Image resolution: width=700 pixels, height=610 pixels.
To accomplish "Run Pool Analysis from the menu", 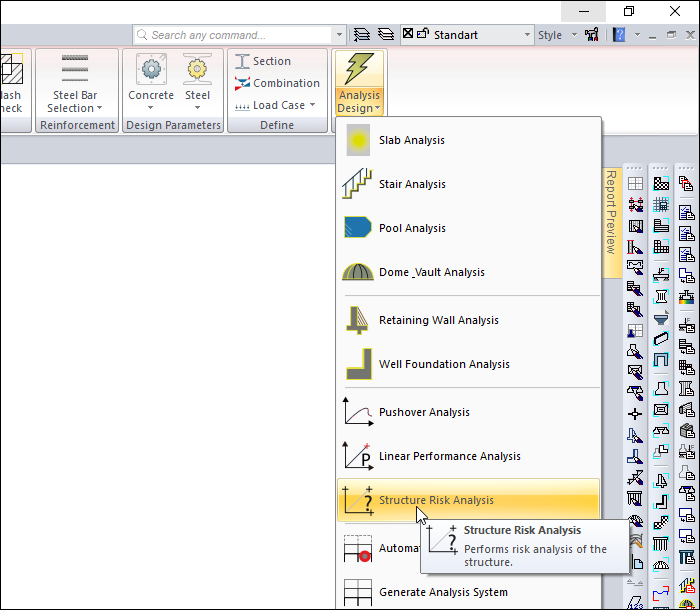I will (x=468, y=228).
